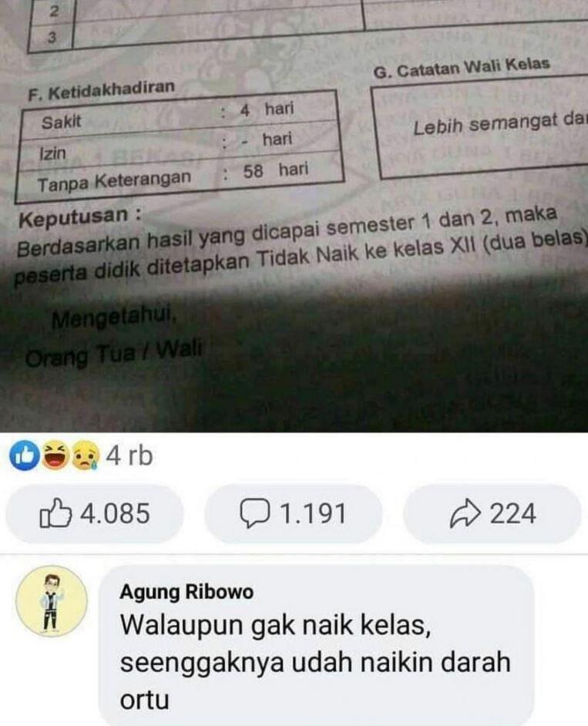Click the blue Like reaction emoji
The image size is (588, 726).
click(24, 455)
